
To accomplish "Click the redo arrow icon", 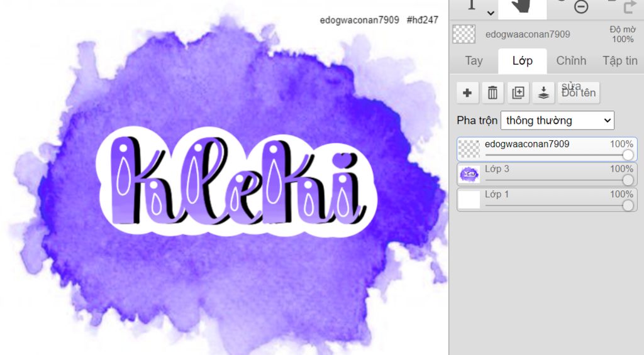I will tap(630, 7).
